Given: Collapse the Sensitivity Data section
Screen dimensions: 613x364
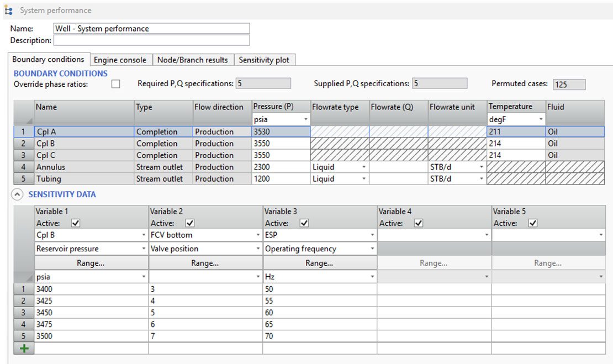Looking at the screenshot, I should point(18,194).
